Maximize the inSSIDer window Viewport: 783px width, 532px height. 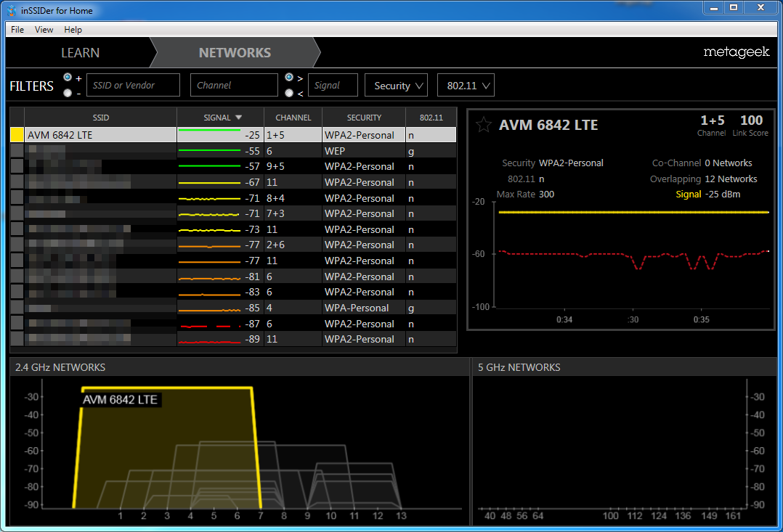point(734,8)
